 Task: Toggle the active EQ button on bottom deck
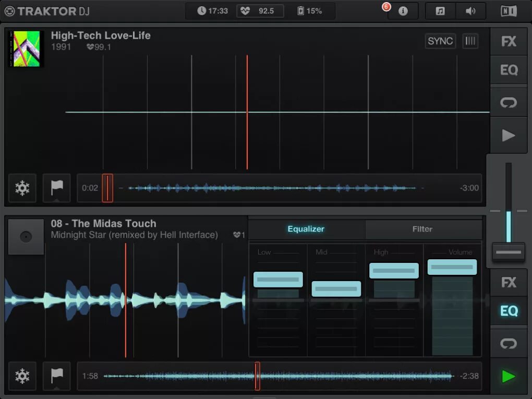(x=509, y=311)
